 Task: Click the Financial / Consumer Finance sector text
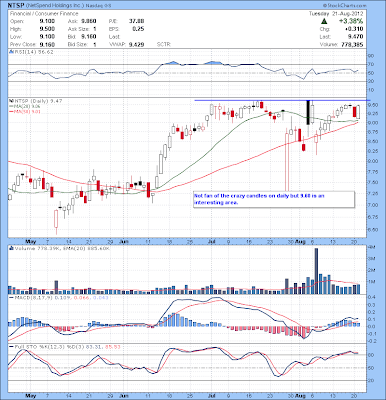44,14
